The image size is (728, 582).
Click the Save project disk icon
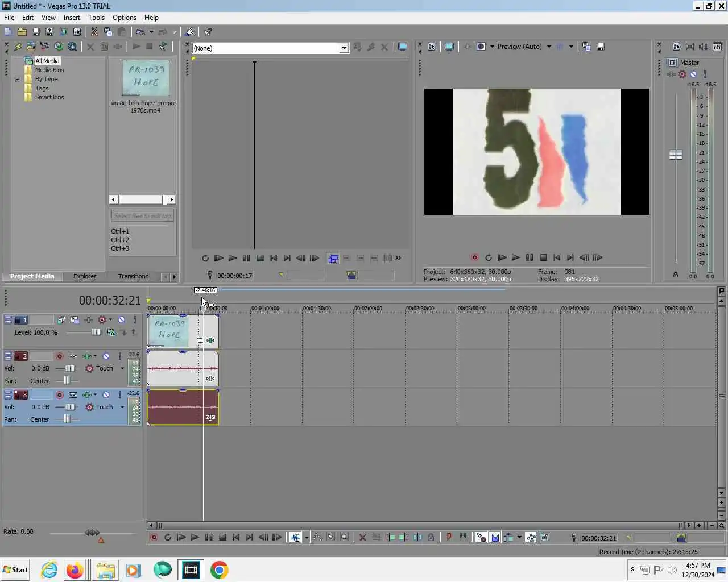35,32
